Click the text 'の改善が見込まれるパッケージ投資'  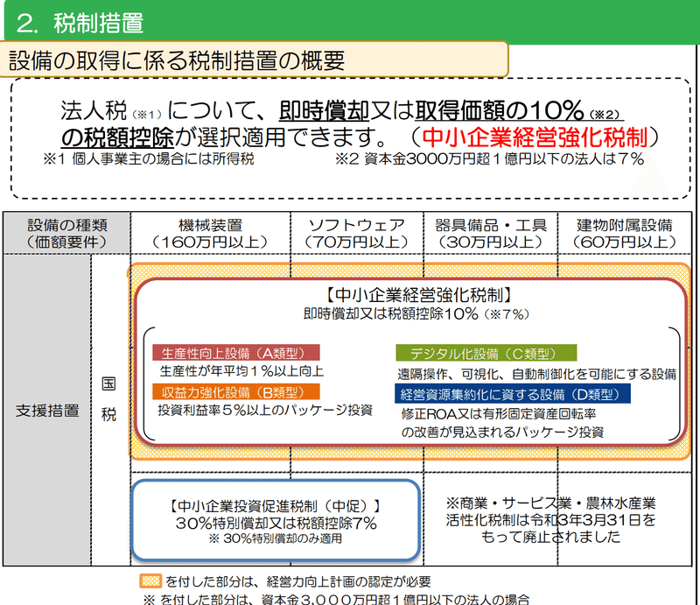(x=502, y=432)
